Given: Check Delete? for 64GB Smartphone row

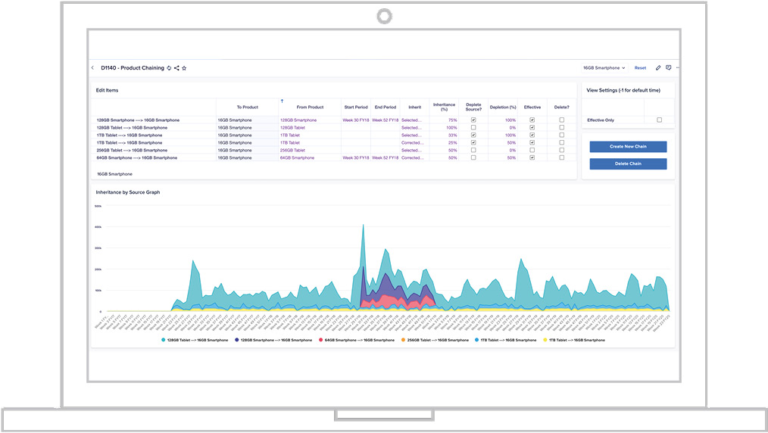Looking at the screenshot, I should coord(562,158).
